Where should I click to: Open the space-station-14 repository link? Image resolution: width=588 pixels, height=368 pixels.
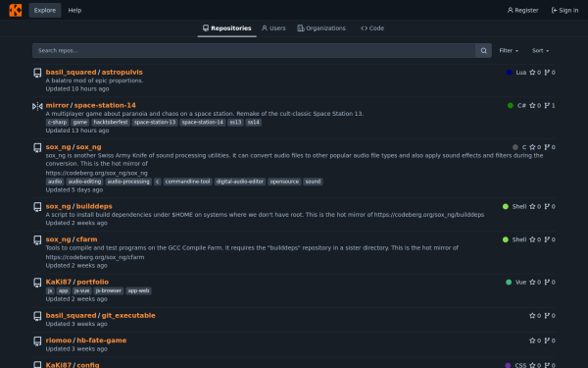pyautogui.click(x=105, y=106)
